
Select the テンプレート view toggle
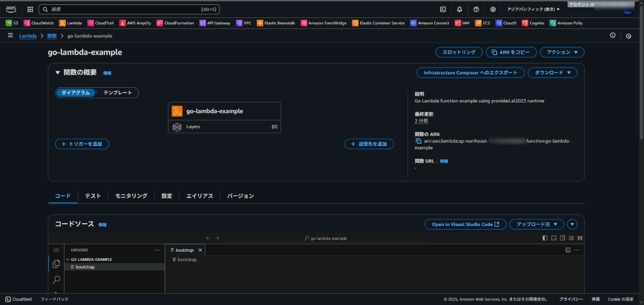tap(118, 93)
